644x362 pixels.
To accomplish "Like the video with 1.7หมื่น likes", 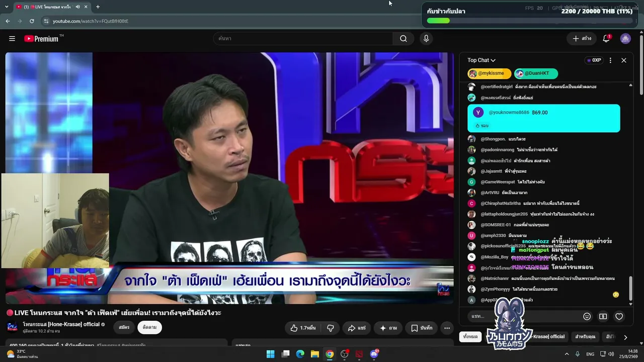I will [303, 328].
